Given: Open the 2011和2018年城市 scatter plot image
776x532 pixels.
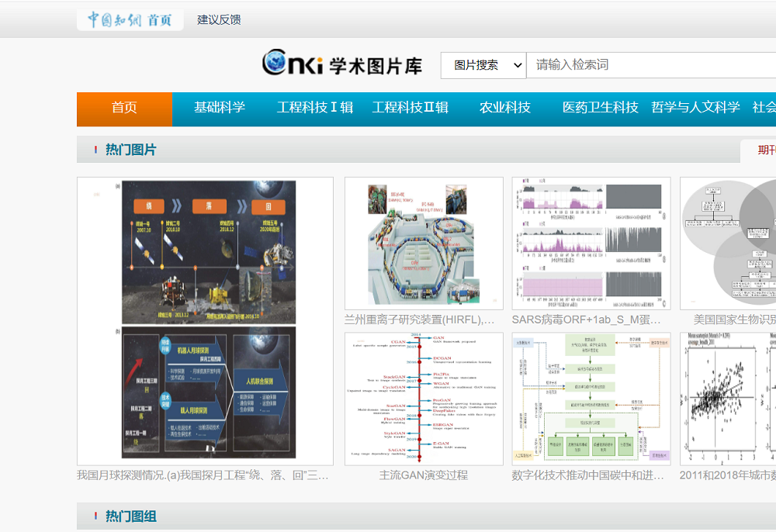Looking at the screenshot, I should click(726, 396).
